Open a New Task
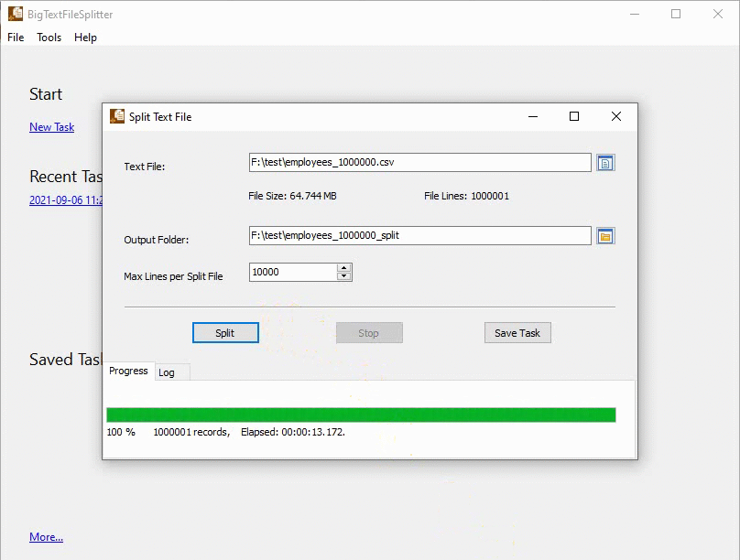 (51, 127)
